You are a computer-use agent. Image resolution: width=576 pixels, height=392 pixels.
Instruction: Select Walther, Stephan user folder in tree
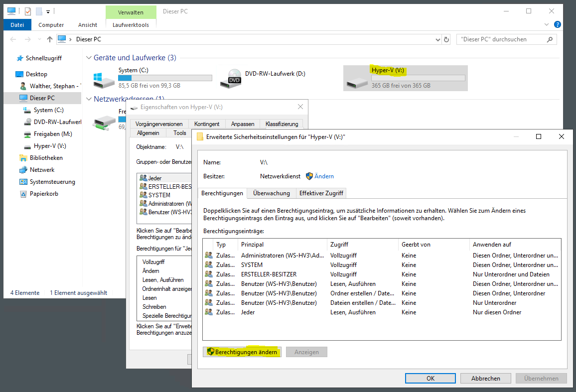pyautogui.click(x=50, y=86)
